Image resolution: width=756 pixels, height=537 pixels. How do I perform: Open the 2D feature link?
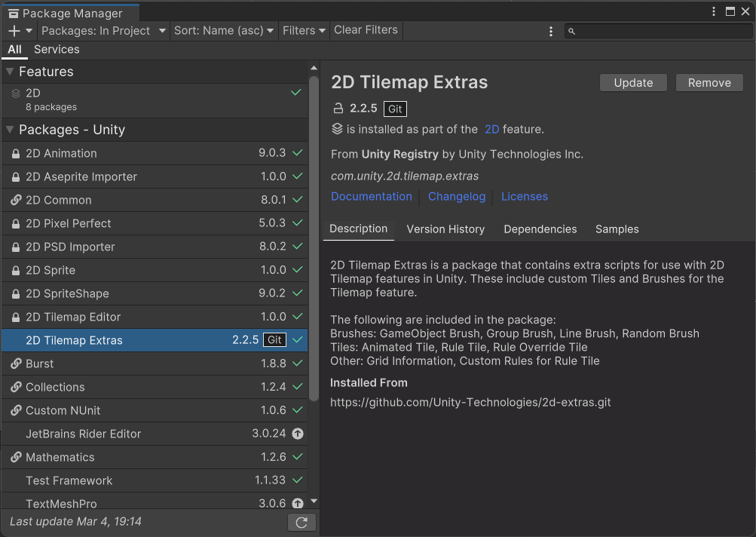[x=491, y=129]
